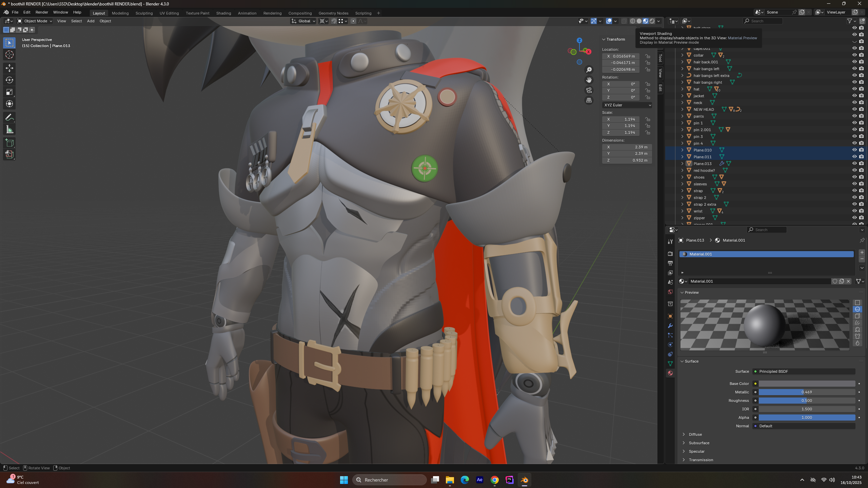Open the Modifier properties wrench tab

coord(670,326)
